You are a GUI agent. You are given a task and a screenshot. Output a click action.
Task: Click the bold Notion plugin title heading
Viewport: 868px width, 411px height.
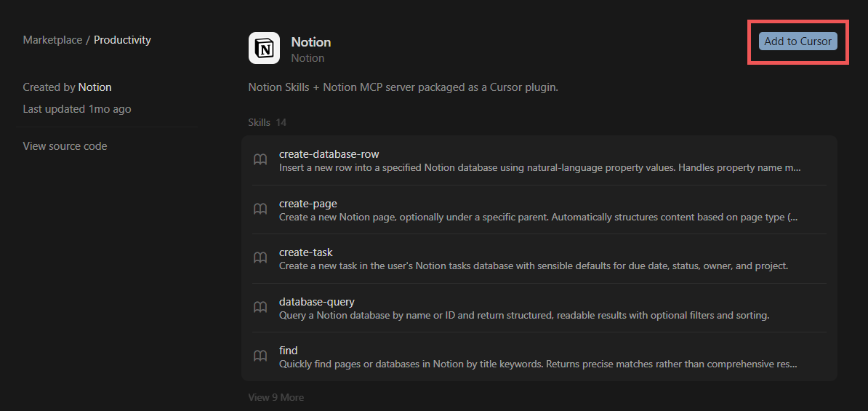tap(310, 42)
